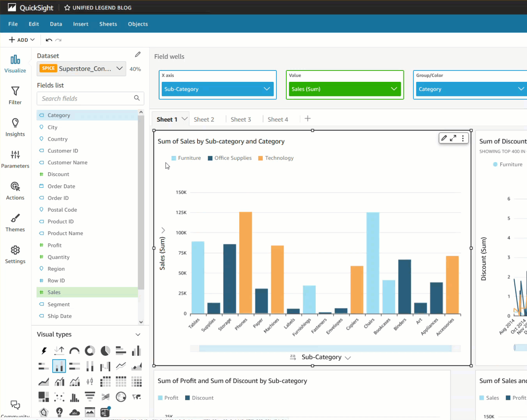The width and height of the screenshot is (527, 420).
Task: Select the Scatter plot visual type
Action: (59, 397)
